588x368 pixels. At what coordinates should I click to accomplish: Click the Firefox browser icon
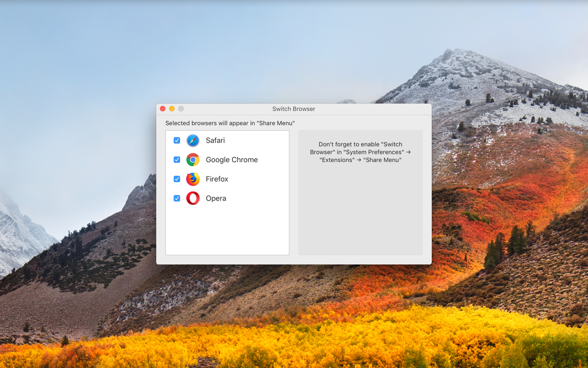[192, 179]
